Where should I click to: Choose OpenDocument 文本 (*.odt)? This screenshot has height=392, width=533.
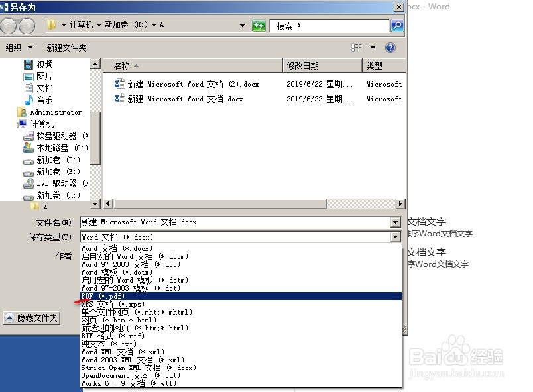click(241, 375)
